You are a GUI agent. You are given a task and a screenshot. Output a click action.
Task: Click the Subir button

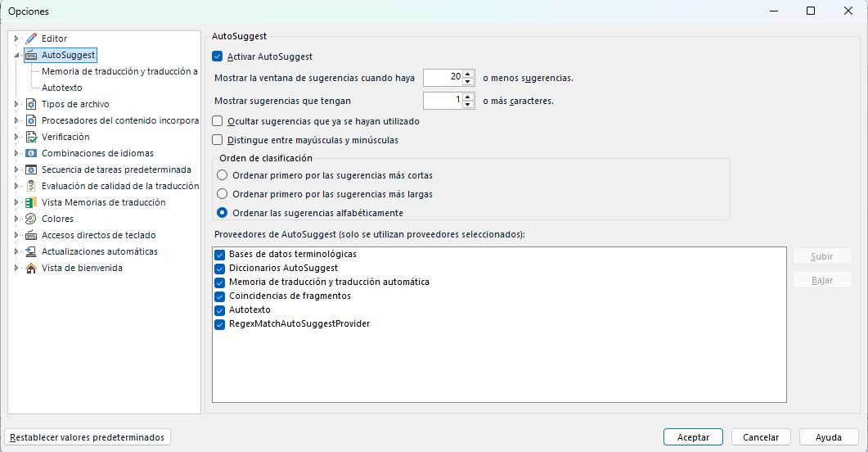(x=822, y=256)
